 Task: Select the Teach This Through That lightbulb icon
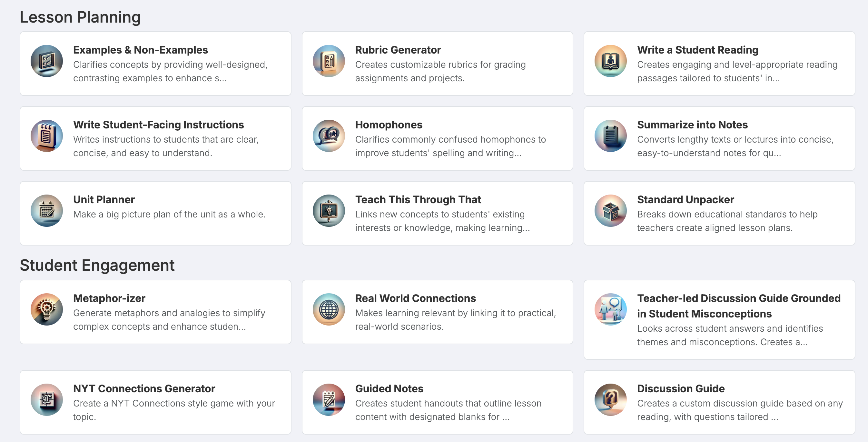click(x=329, y=210)
